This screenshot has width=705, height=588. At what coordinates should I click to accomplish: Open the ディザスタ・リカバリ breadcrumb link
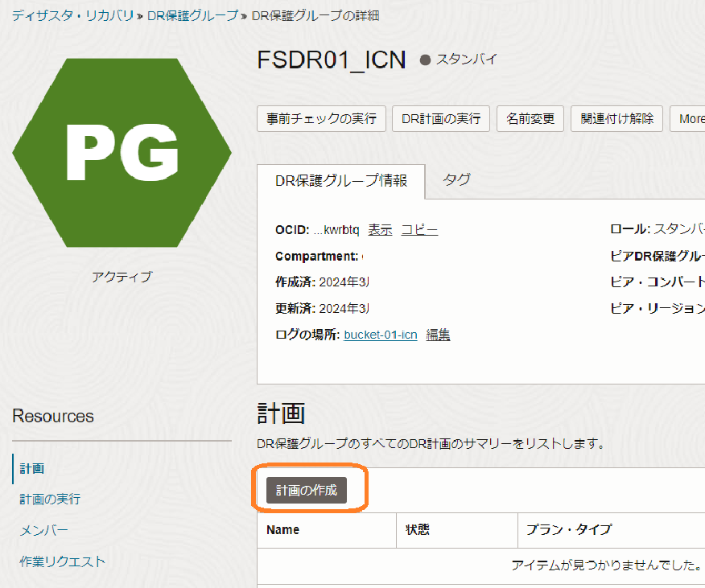[72, 15]
